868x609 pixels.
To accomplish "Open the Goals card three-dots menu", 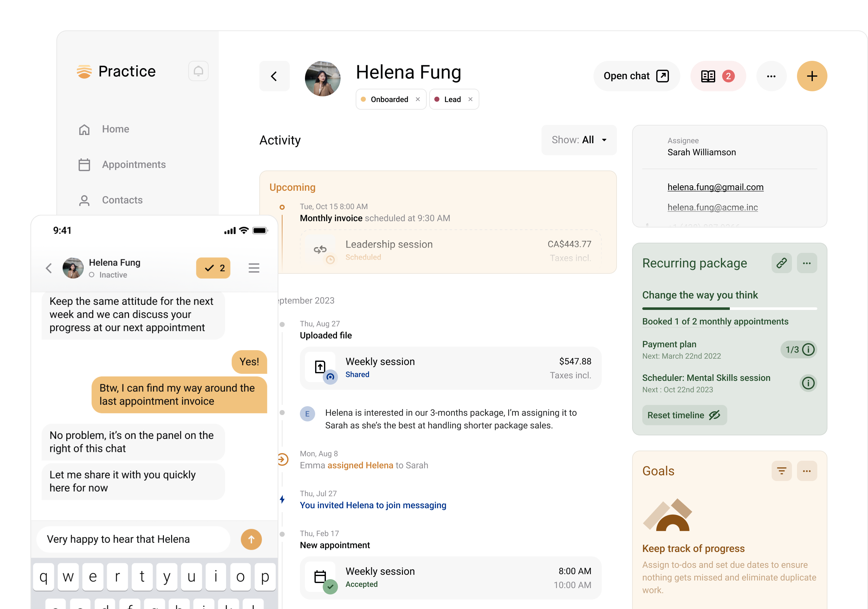I will coord(806,471).
